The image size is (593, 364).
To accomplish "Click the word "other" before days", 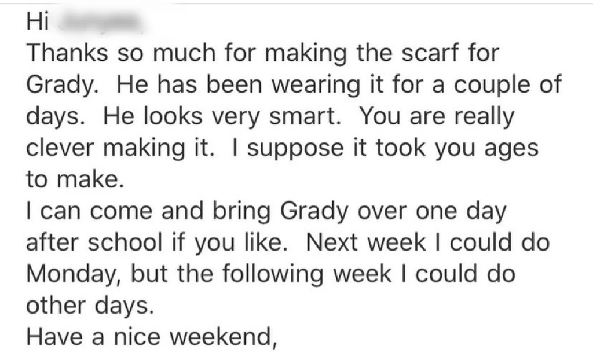I will 56,305.
